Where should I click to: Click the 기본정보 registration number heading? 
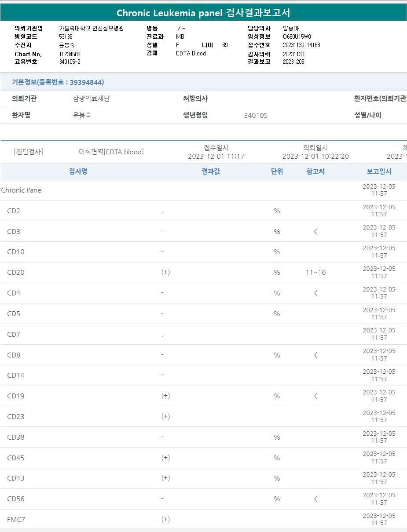58,82
